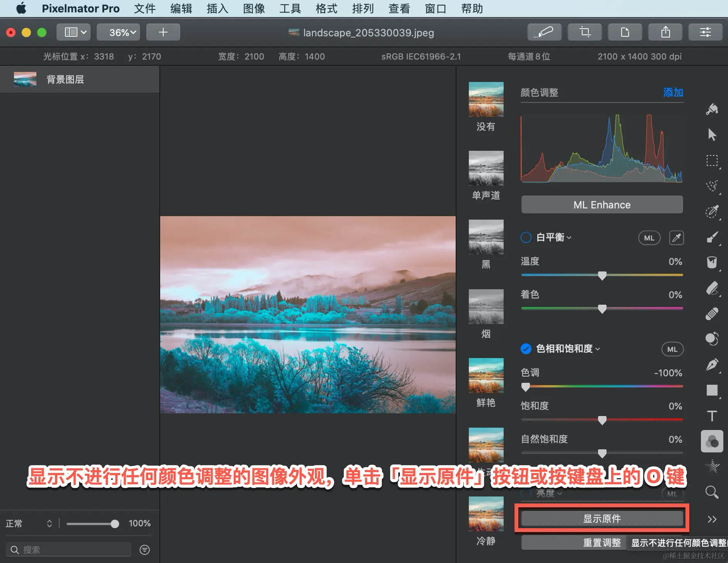Select the Paint brush tool
728x563 pixels.
pos(712,237)
